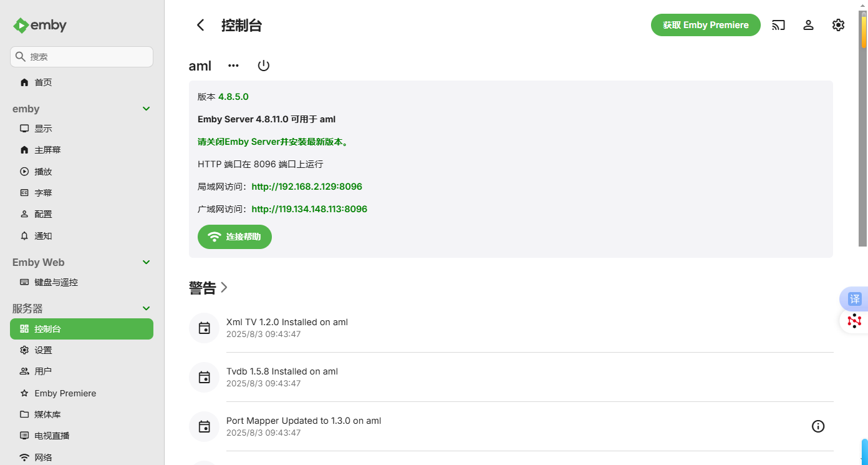The image size is (868, 465).
Task: Click 获取 Emby Premiere button
Action: point(705,25)
